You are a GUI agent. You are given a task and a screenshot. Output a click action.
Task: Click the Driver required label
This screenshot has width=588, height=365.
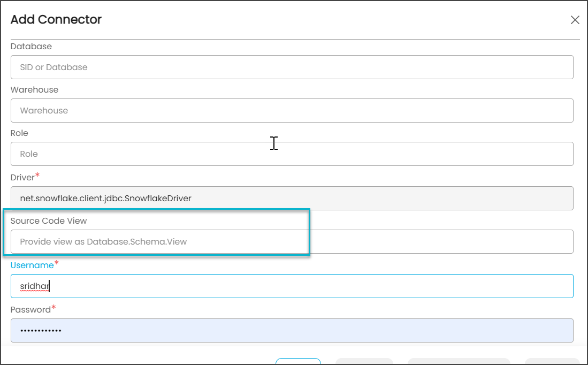pos(23,177)
